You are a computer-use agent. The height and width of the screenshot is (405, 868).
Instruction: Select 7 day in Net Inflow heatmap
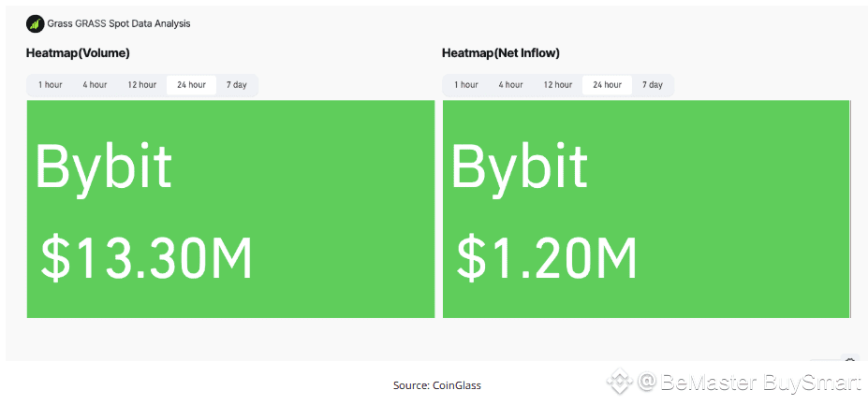(653, 85)
